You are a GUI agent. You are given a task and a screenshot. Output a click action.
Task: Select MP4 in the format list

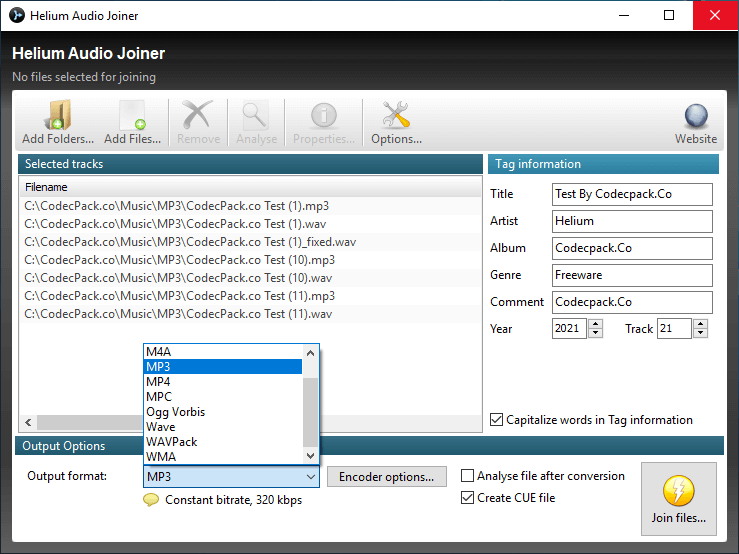(222, 382)
